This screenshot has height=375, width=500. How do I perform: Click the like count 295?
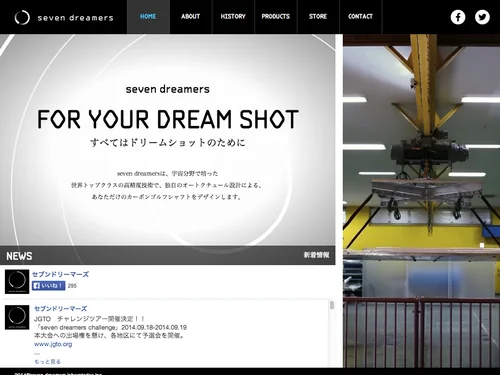point(72,286)
